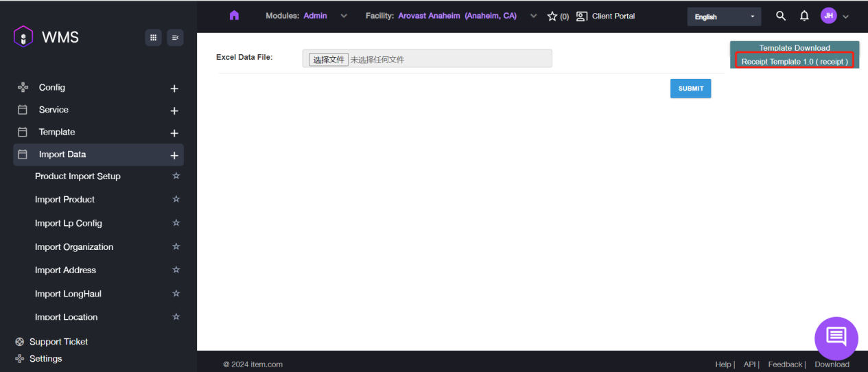
Task: Open the search magnifier icon
Action: [781, 16]
